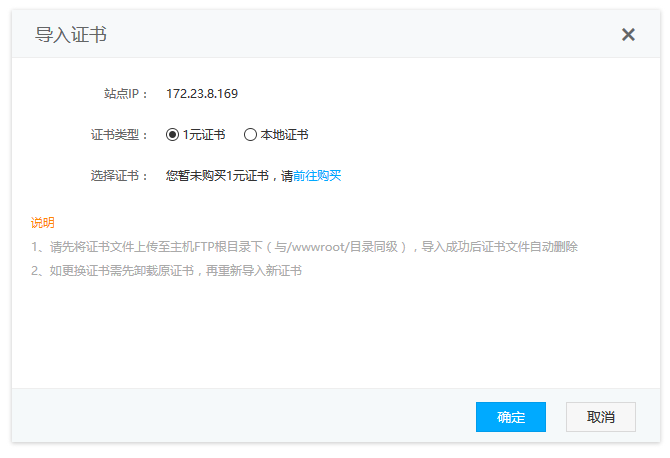Close the 导入证书 dialog with X
This screenshot has width=670, height=458.
(628, 35)
